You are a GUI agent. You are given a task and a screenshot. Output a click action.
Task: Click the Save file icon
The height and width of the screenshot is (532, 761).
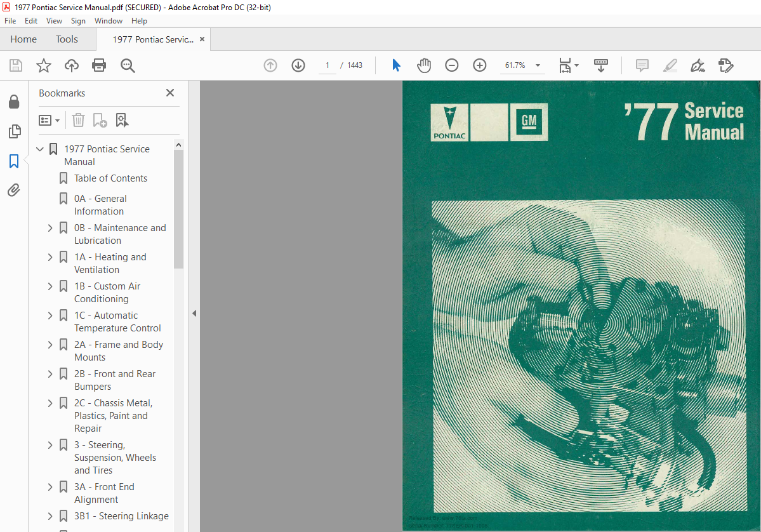pos(16,65)
